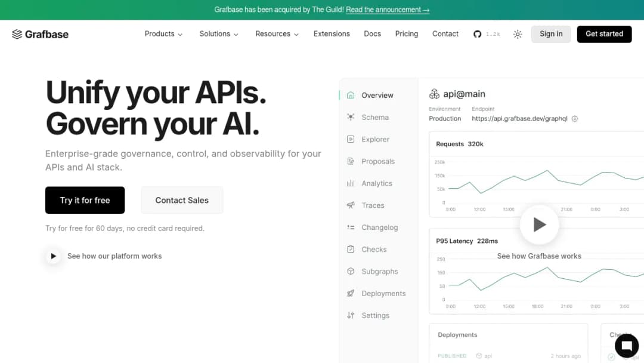
Task: Select Analytics label in sidebar
Action: [x=377, y=183]
